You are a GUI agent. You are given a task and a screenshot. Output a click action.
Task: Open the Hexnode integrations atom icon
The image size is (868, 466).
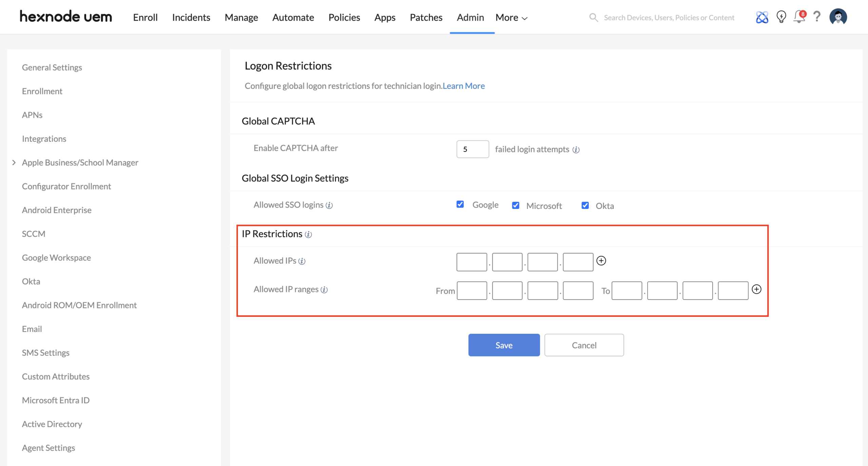click(x=762, y=17)
